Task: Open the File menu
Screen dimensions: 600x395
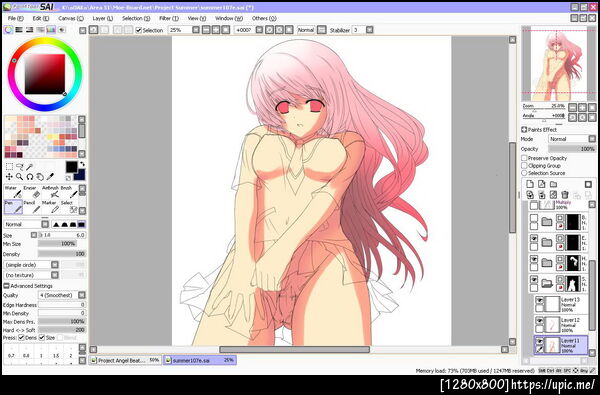Action: (16, 18)
